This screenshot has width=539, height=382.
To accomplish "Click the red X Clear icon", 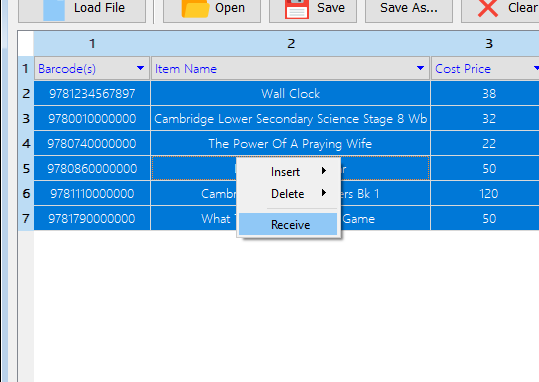I will coord(488,8).
